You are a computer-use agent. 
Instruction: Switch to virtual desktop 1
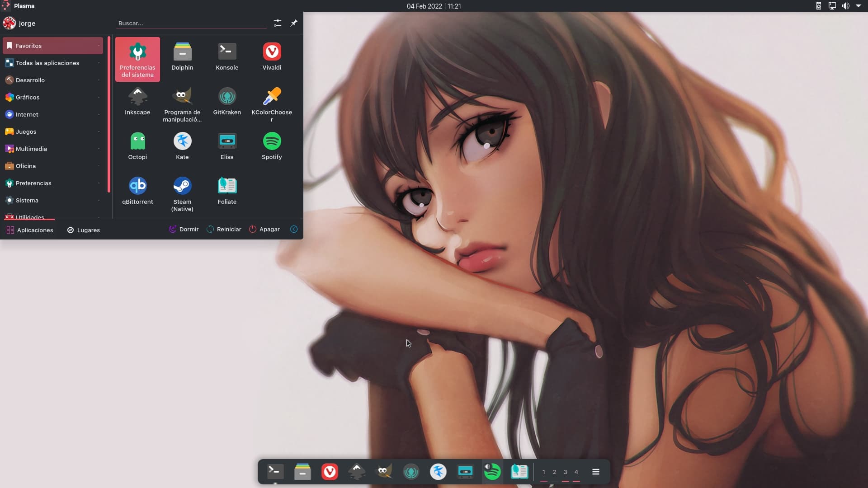tap(544, 472)
